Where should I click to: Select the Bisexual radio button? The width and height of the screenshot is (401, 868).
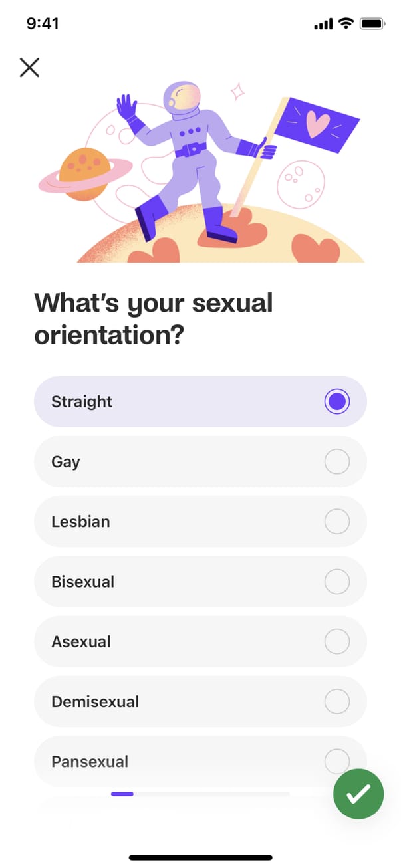click(x=337, y=582)
